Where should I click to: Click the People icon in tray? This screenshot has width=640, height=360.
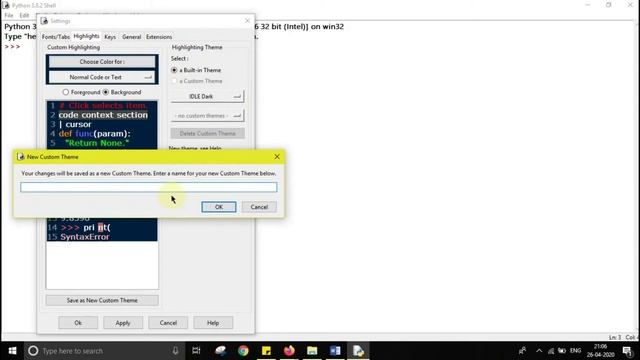522,351
